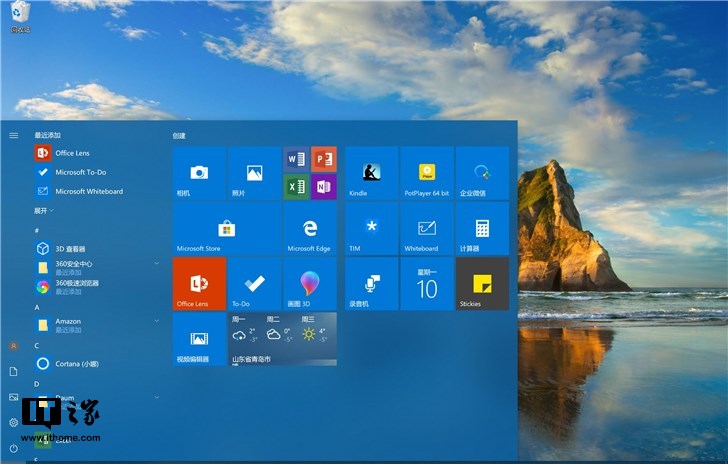Click the # letter index header
The image size is (728, 464).
(x=37, y=230)
